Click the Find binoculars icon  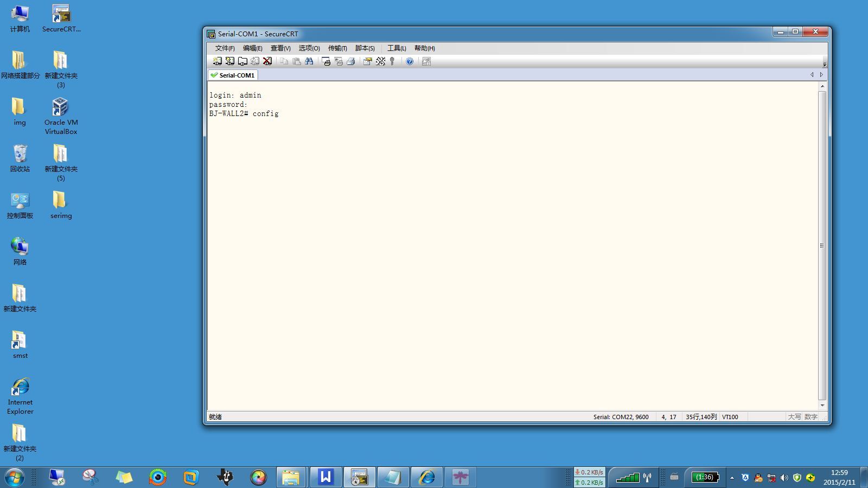click(x=309, y=61)
